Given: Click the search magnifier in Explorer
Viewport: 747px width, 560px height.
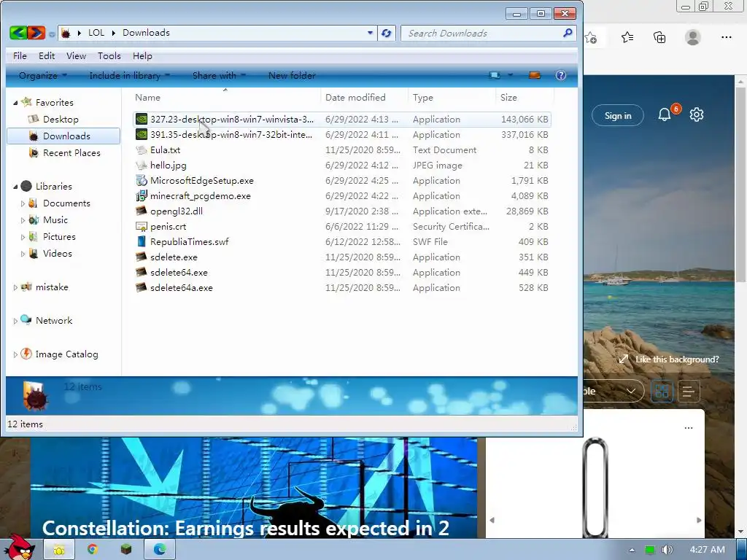Looking at the screenshot, I should (x=568, y=33).
